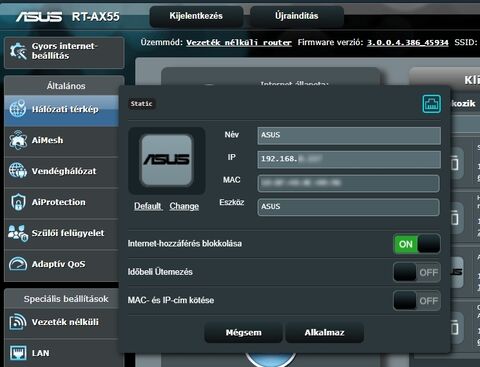The width and height of the screenshot is (480, 367).
Task: Click the Alkalmaz button
Action: 324,332
